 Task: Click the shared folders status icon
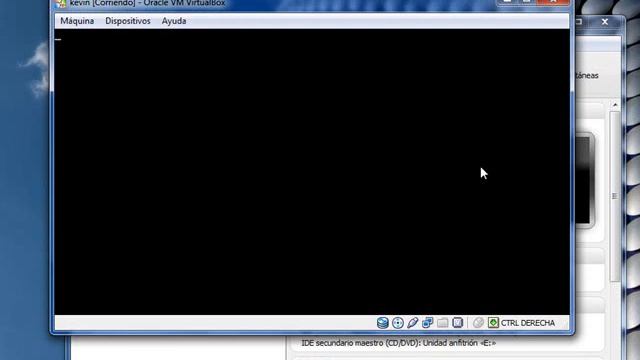(442, 323)
